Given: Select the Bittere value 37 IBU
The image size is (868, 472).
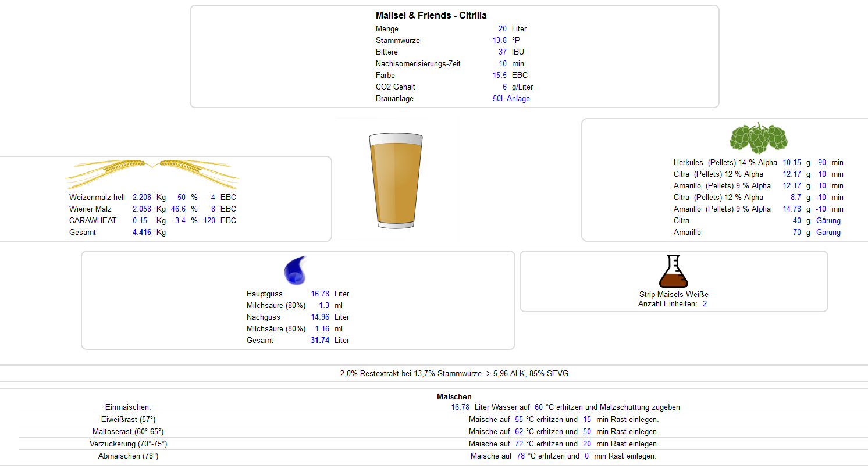Looking at the screenshot, I should (502, 52).
